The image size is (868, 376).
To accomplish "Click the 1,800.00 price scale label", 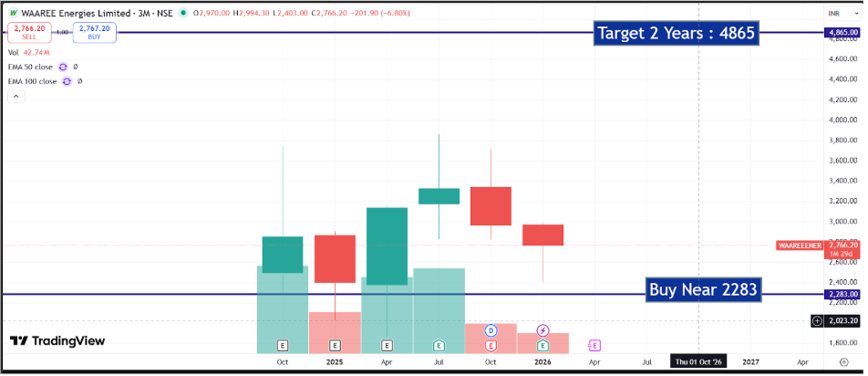I will 844,343.
